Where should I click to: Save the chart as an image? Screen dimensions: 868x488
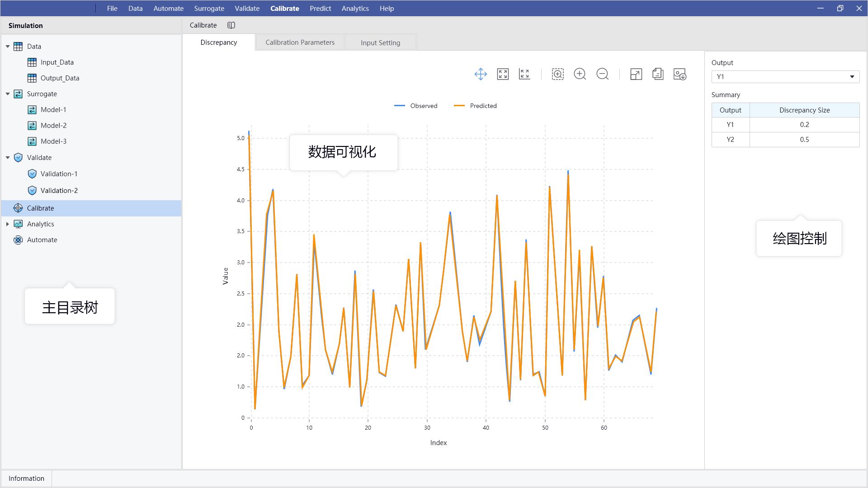pyautogui.click(x=680, y=74)
